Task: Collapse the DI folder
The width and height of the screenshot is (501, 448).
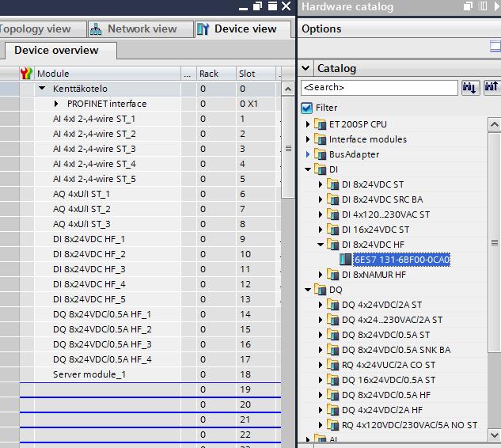Action: 308,169
